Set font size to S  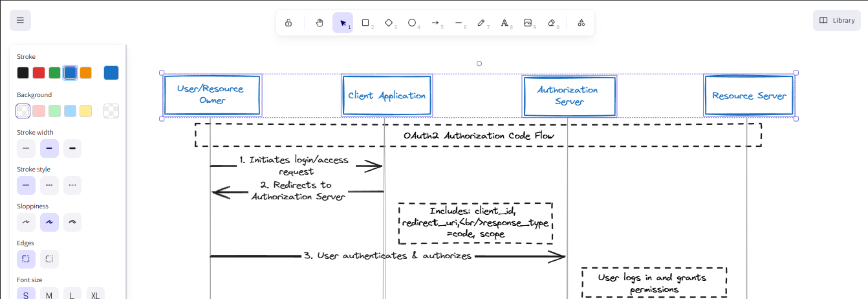[26, 294]
